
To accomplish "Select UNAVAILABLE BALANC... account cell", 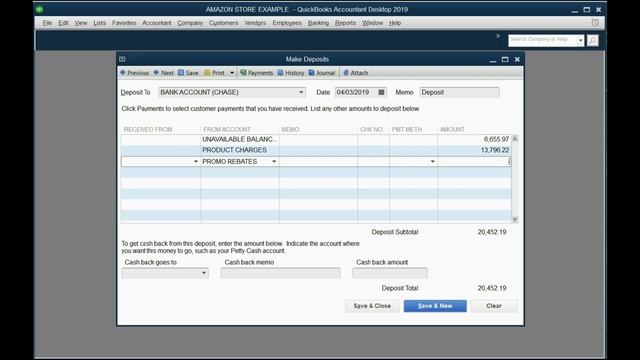I will point(240,139).
